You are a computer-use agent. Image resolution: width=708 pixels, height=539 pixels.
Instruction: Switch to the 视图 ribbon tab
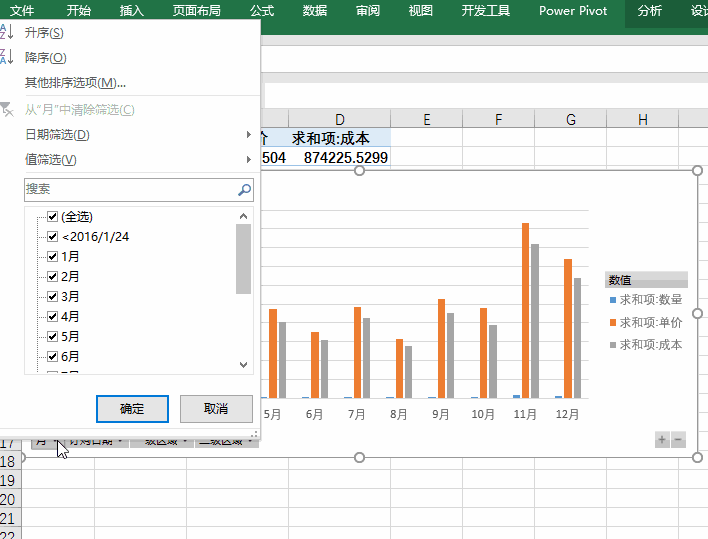(x=420, y=11)
